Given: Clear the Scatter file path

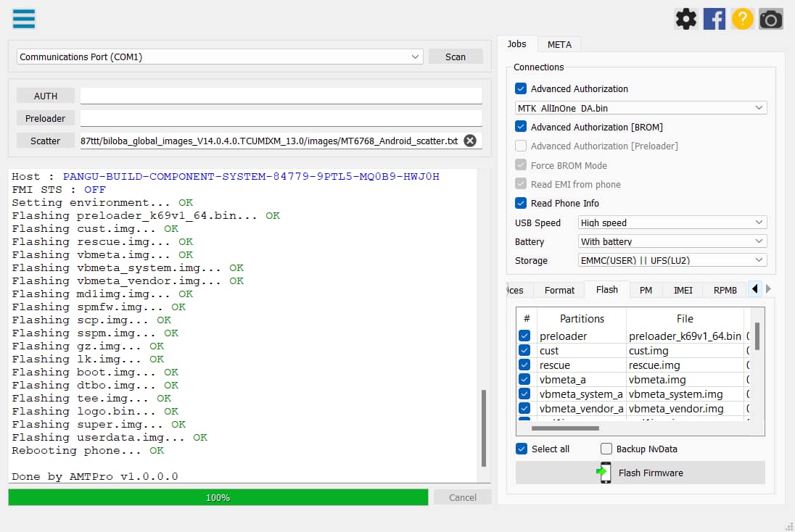Looking at the screenshot, I should tap(470, 141).
